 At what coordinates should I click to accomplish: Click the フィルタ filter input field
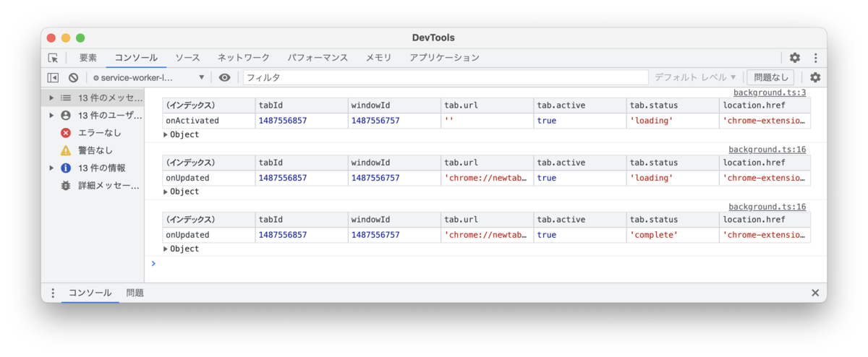click(x=445, y=77)
